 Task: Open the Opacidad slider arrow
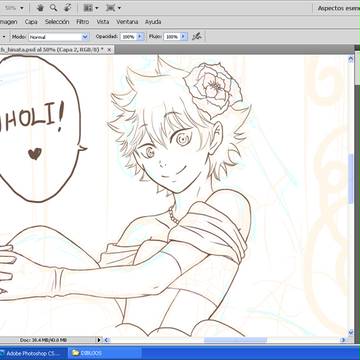[x=140, y=37]
